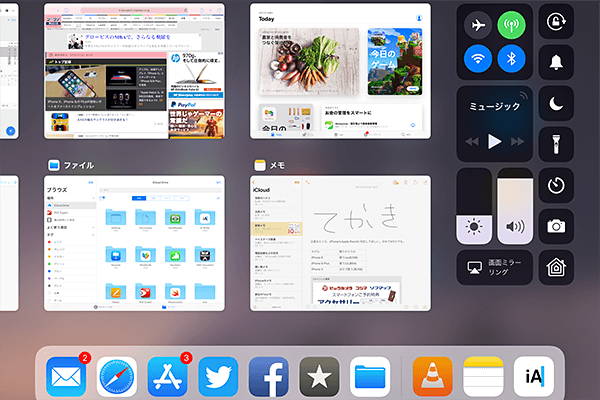This screenshot has width=600, height=400.
Task: Skip to next track in music widget
Action: tap(517, 142)
